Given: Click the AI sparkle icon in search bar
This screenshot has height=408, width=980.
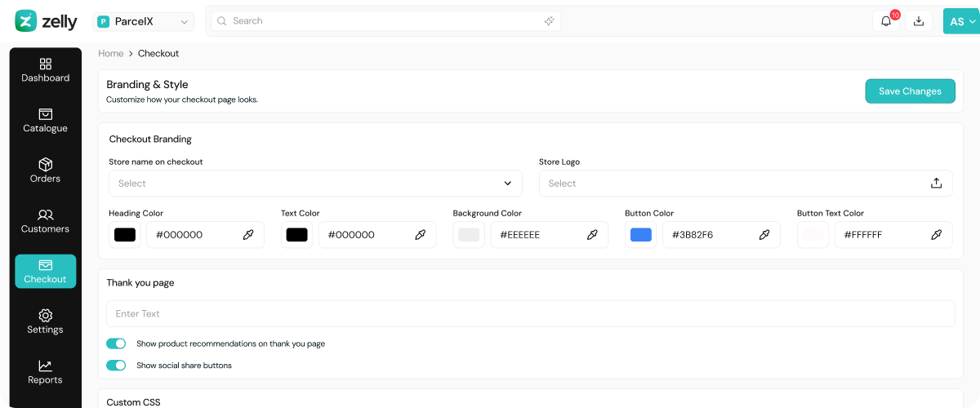Looking at the screenshot, I should 550,21.
